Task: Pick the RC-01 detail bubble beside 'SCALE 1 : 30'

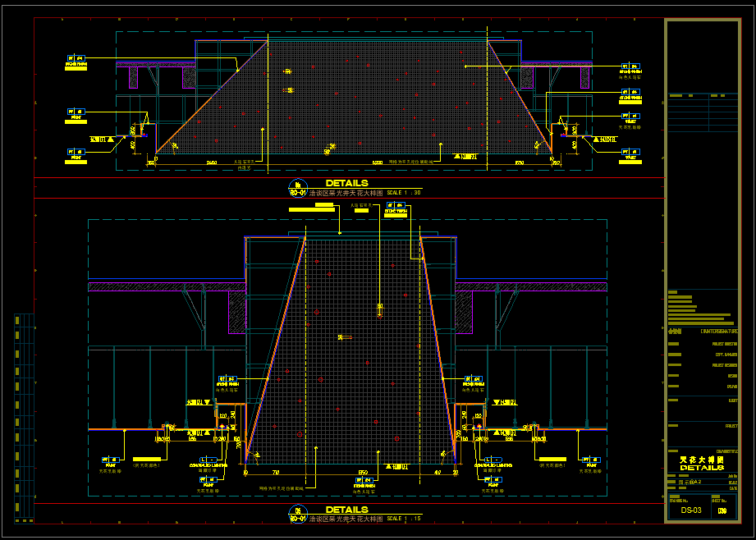Action: 298,189
